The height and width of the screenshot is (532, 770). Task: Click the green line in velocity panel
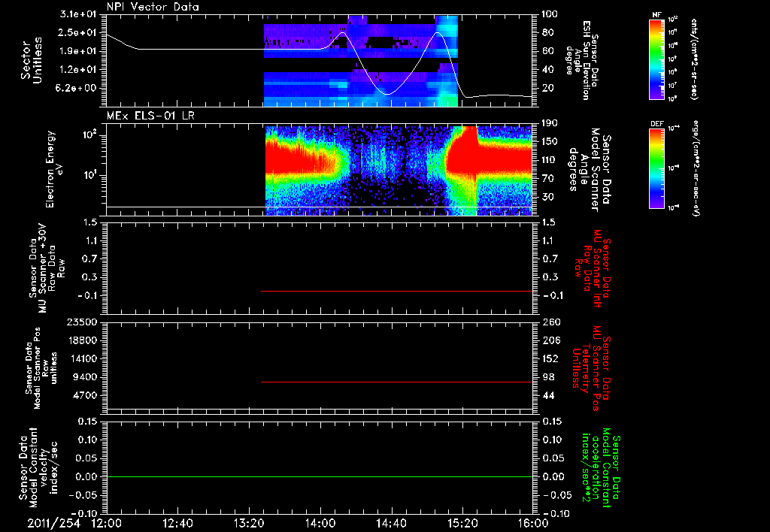click(x=320, y=476)
